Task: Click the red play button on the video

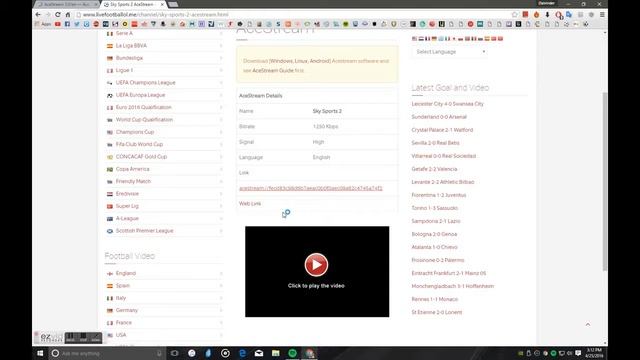Action: (x=316, y=264)
